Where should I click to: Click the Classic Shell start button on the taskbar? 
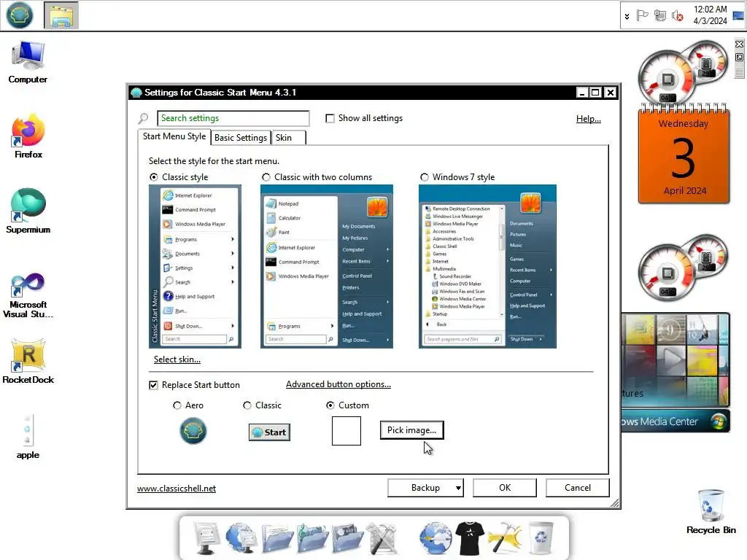(20, 15)
